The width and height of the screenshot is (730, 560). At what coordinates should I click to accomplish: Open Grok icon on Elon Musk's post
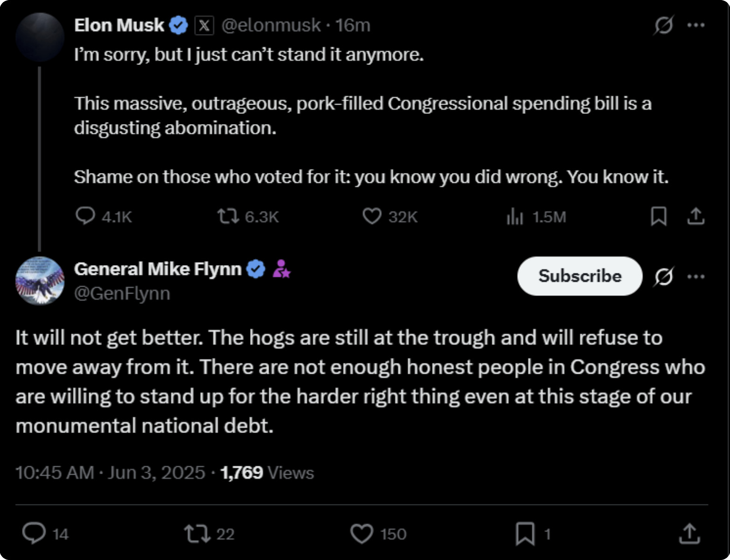pyautogui.click(x=663, y=25)
